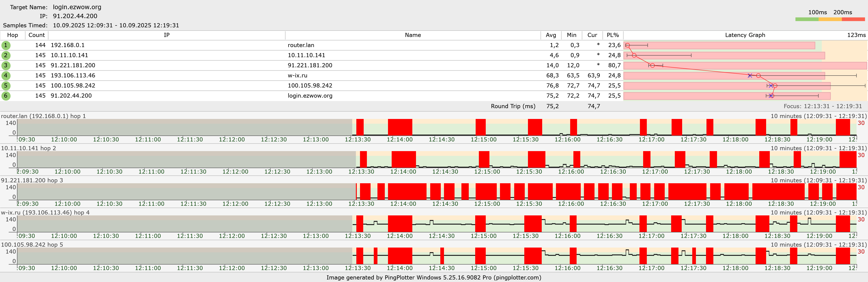
Task: Click the green 100ms legend color bar
Action: click(807, 20)
